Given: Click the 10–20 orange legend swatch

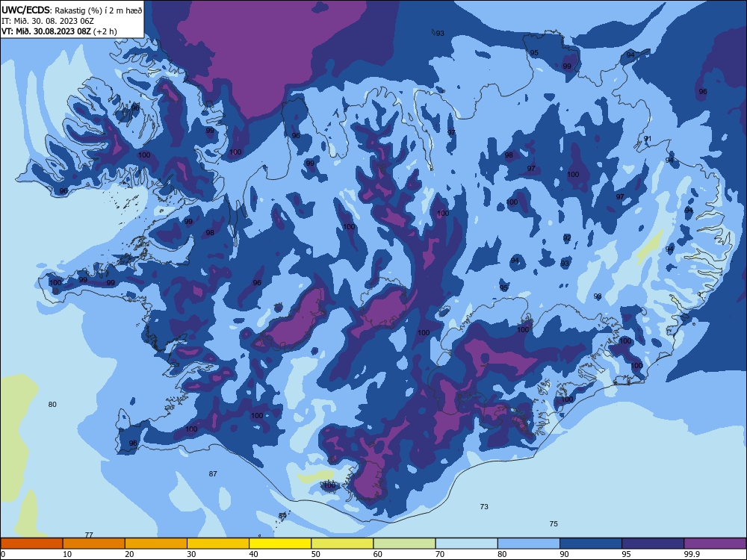Looking at the screenshot, I should click(94, 544).
